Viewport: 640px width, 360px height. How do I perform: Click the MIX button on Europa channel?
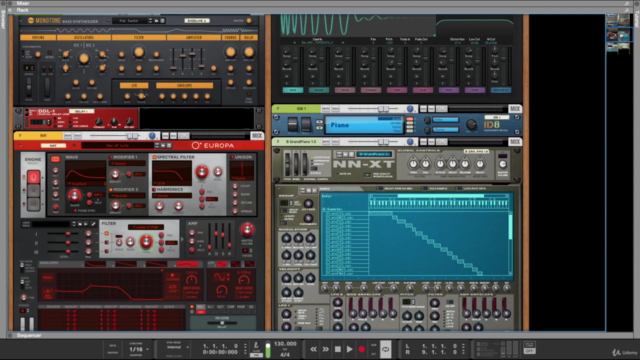[x=257, y=136]
